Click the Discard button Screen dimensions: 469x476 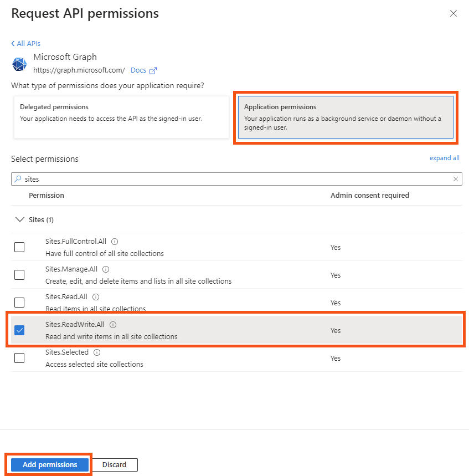click(114, 464)
